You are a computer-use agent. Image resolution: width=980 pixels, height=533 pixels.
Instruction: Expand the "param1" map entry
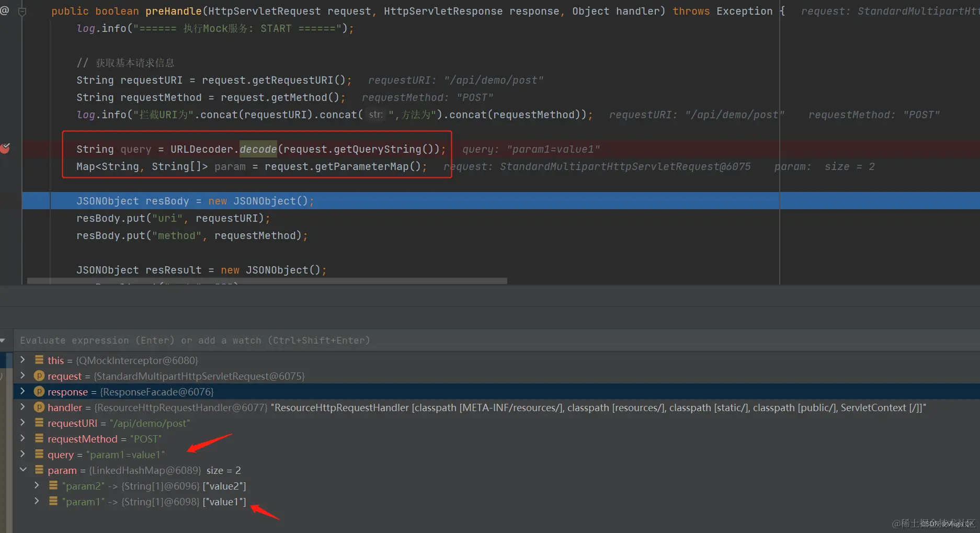tap(37, 501)
